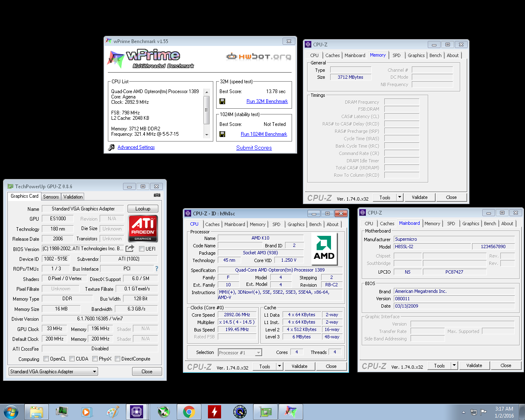Open Memory tab in CPU-Z Mainboard window

(432, 224)
